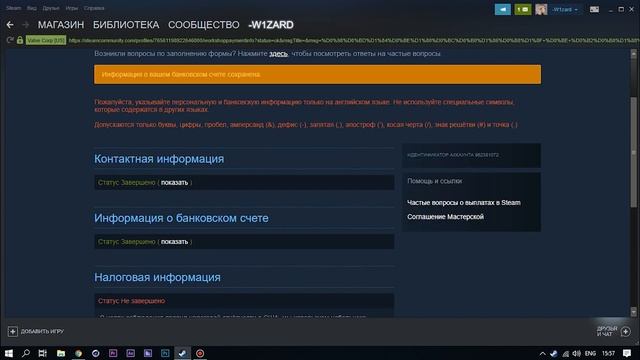Image resolution: width=640 pixels, height=360 pixels.
Task: Go to the БИБЛИОТЕКА tab
Action: [x=126, y=25]
